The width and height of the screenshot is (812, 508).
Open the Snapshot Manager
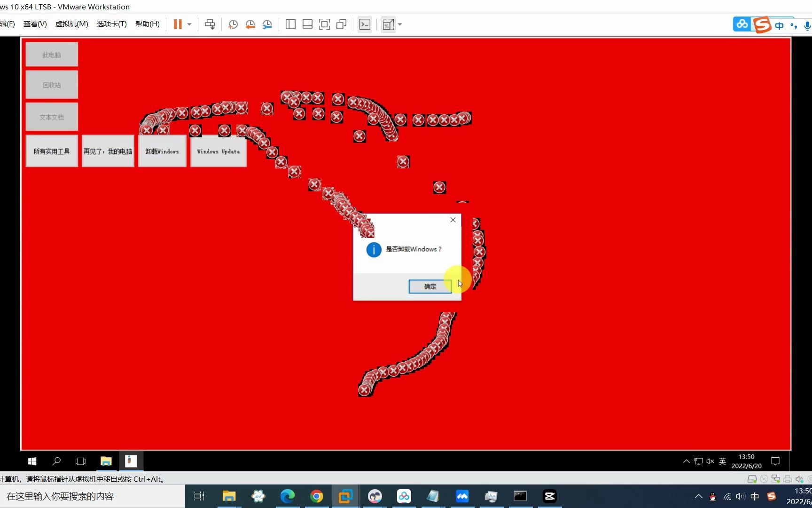pyautogui.click(x=267, y=24)
